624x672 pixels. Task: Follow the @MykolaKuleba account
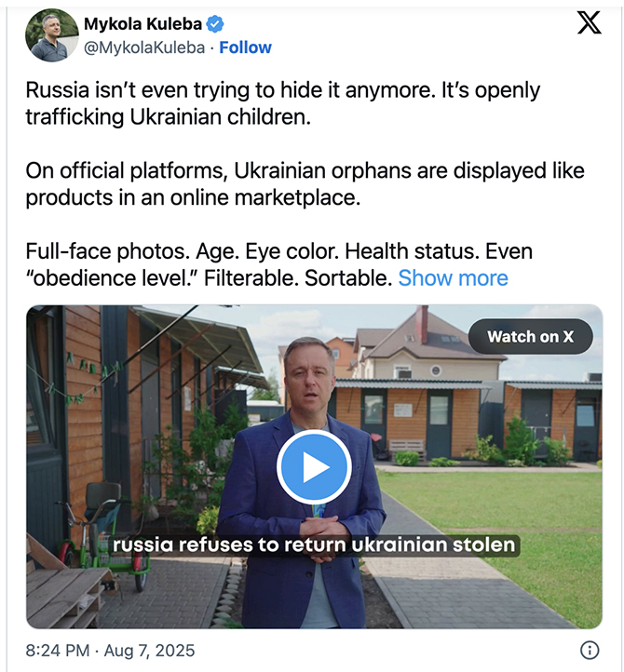pyautogui.click(x=245, y=47)
